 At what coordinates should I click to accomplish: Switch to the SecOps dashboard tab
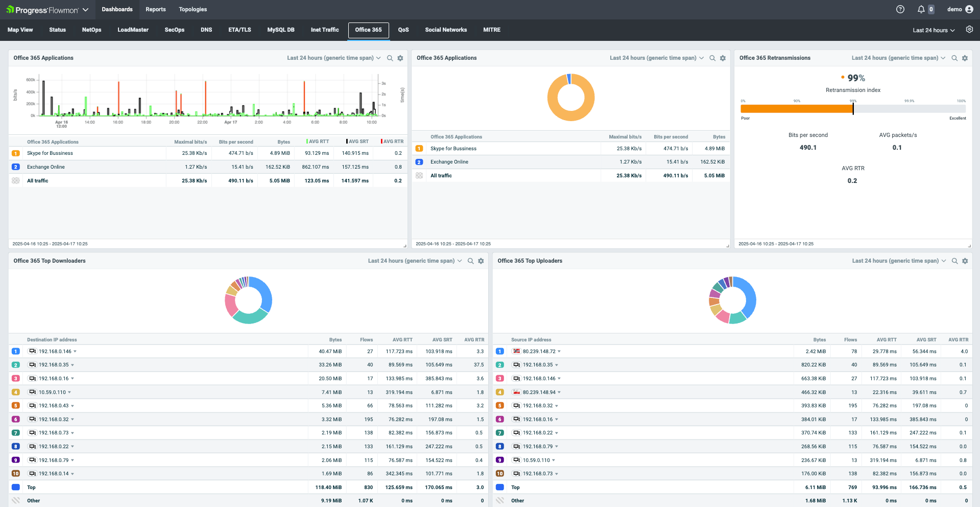pos(174,30)
